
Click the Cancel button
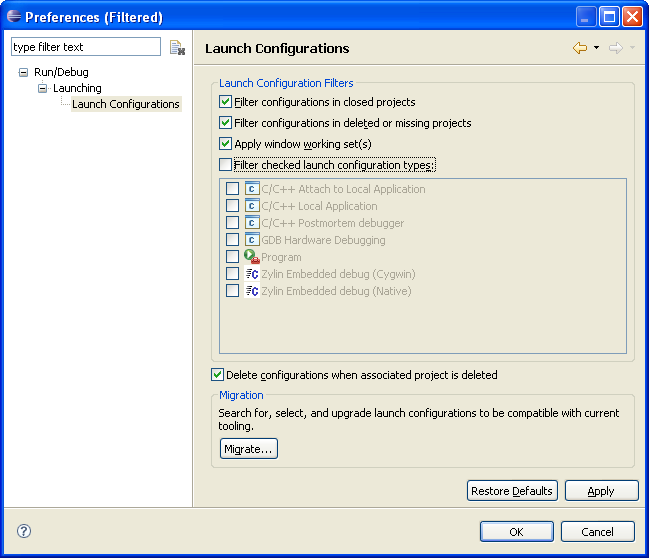click(x=597, y=532)
